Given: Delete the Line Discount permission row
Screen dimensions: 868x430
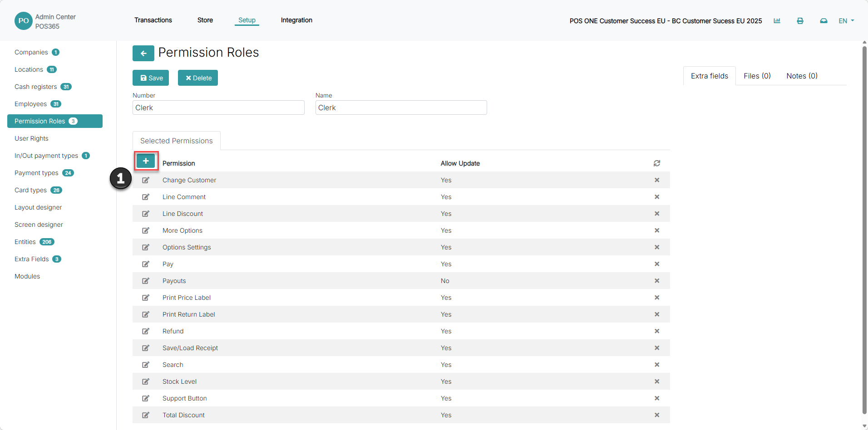Looking at the screenshot, I should coord(657,214).
